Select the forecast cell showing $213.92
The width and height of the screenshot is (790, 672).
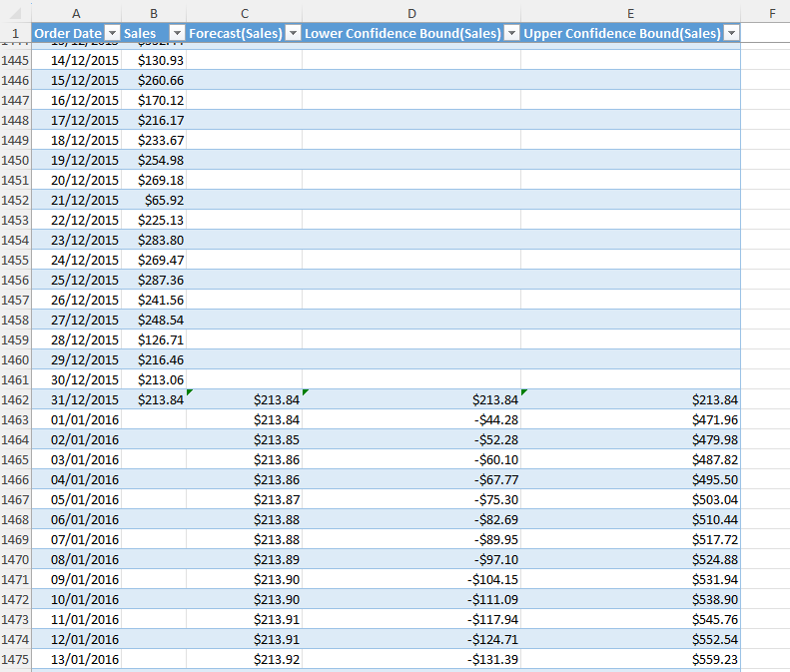click(244, 659)
